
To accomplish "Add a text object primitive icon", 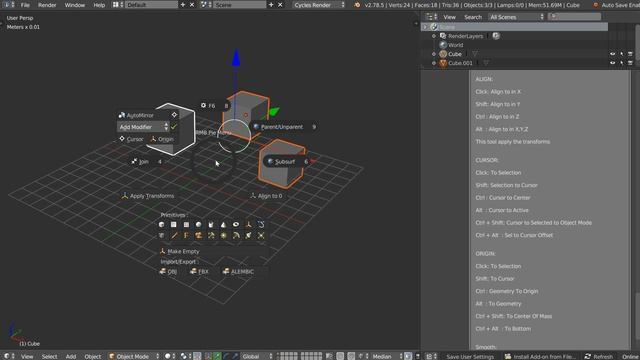I will click(186, 236).
